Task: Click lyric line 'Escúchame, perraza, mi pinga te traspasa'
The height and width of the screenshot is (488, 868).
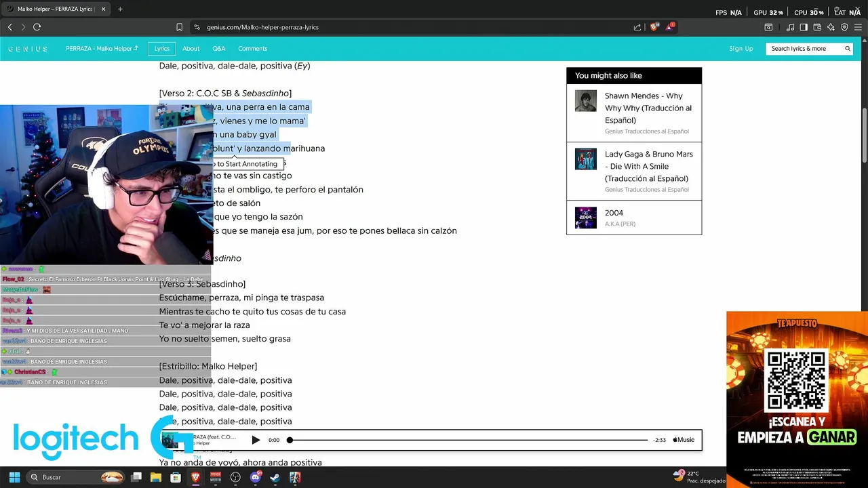Action: (241, 298)
